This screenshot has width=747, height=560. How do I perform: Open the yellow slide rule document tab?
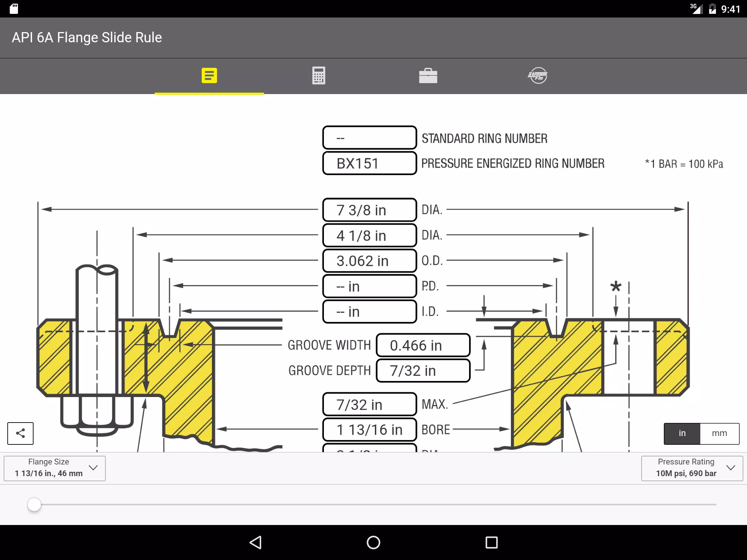[209, 75]
